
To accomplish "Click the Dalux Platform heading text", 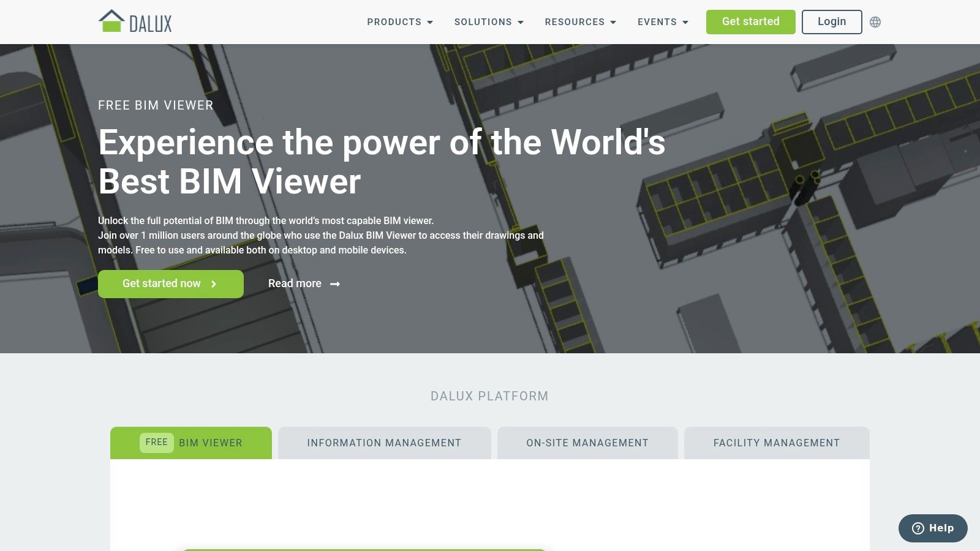I will [x=489, y=396].
